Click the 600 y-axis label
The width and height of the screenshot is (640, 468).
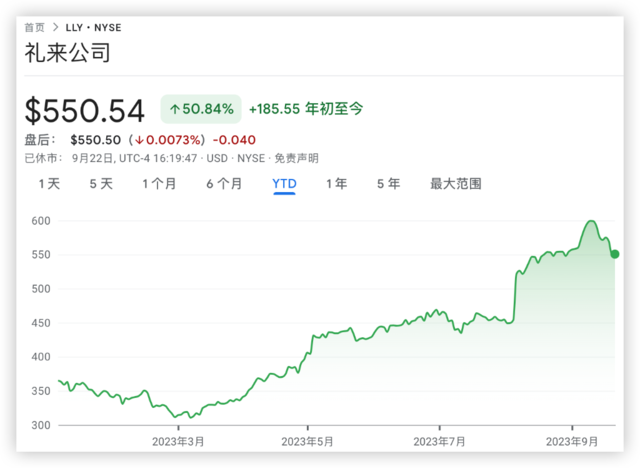pos(41,221)
